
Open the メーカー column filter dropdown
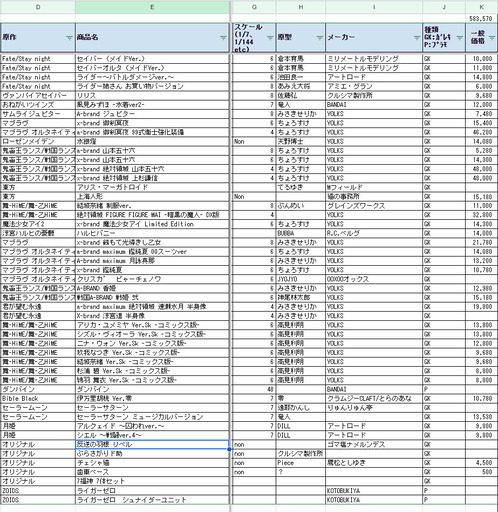click(417, 37)
